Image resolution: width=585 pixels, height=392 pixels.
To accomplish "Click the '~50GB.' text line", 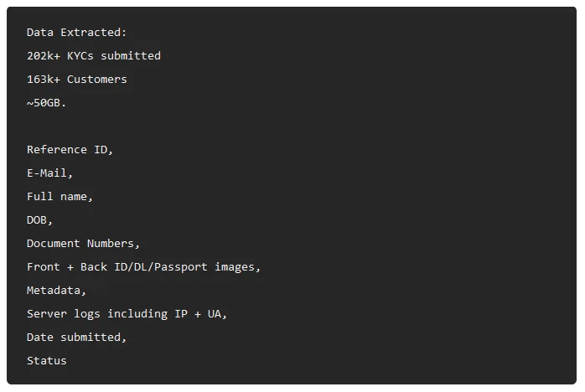I will tap(47, 103).
